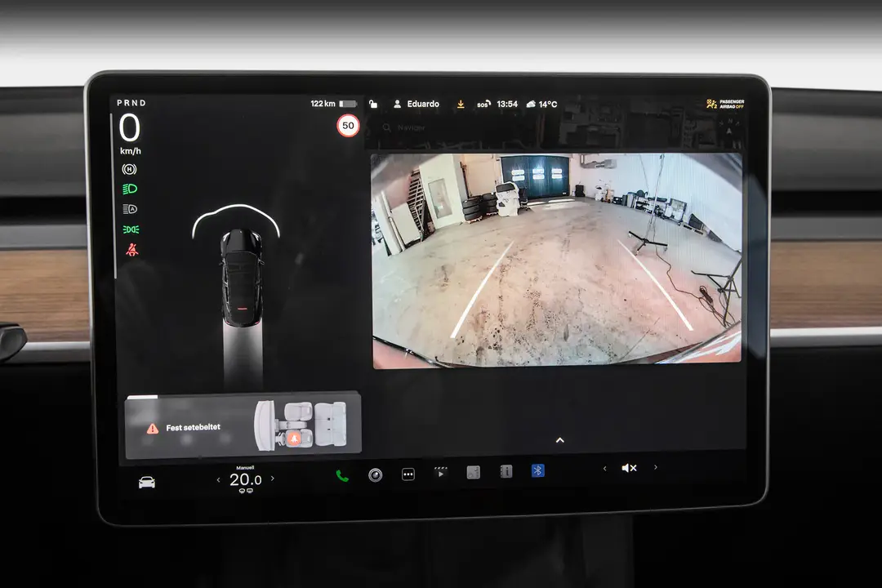The height and width of the screenshot is (588, 882).
Task: Open the owner's manual info icon
Action: [x=506, y=471]
